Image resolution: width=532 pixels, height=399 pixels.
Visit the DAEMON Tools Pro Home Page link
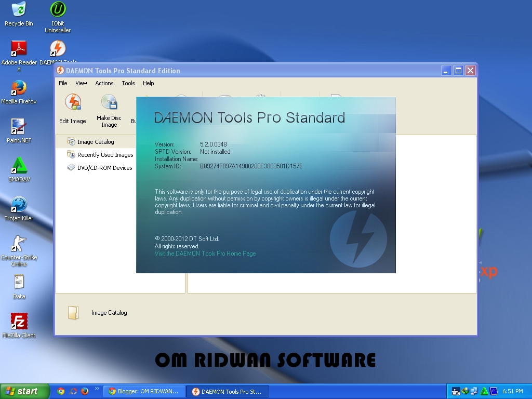pos(205,254)
